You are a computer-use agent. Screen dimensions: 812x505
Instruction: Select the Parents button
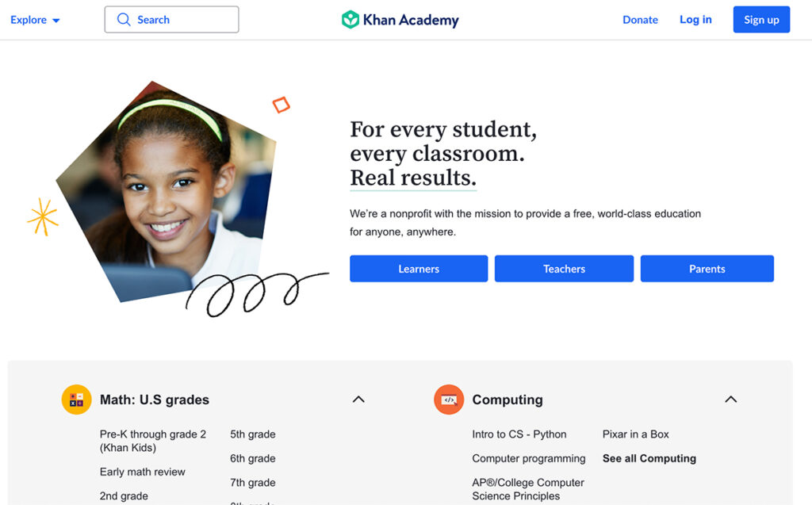point(707,268)
